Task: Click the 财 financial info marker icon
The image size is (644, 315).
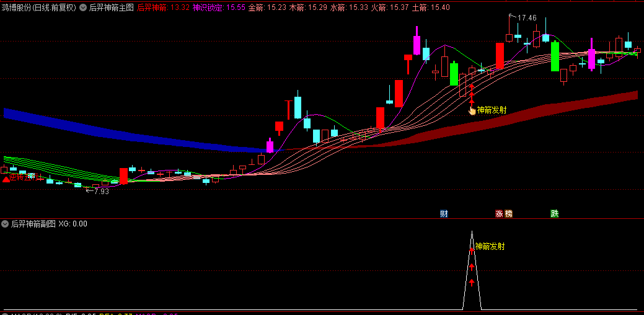Action: (x=444, y=213)
